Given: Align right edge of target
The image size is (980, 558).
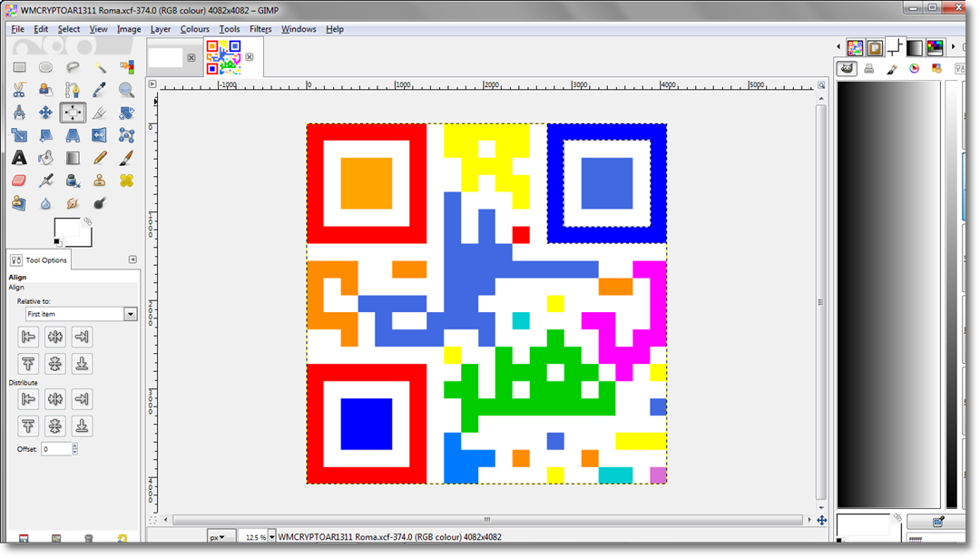Looking at the screenshot, I should (x=82, y=338).
